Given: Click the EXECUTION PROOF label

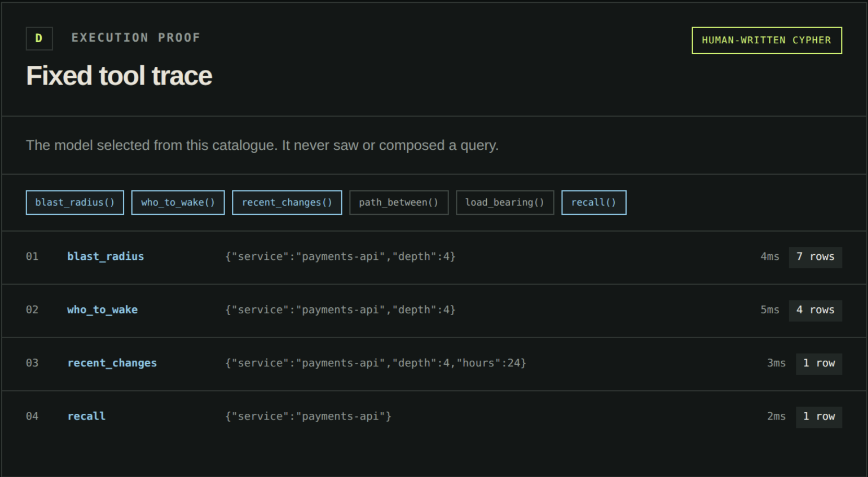Looking at the screenshot, I should (x=136, y=38).
